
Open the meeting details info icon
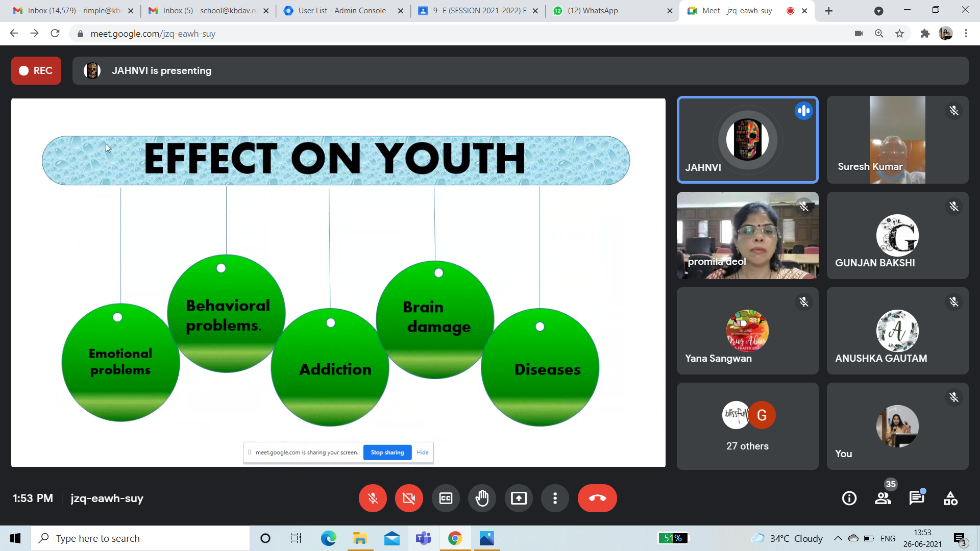point(849,498)
